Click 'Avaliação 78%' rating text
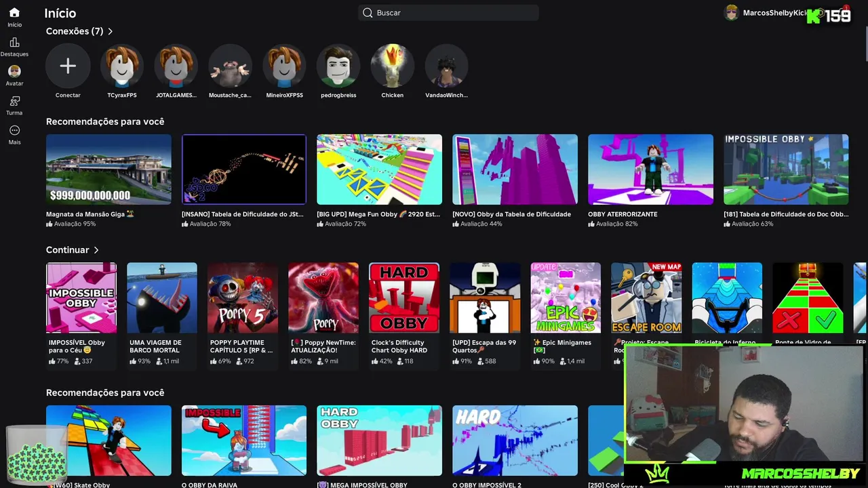 [x=210, y=224]
